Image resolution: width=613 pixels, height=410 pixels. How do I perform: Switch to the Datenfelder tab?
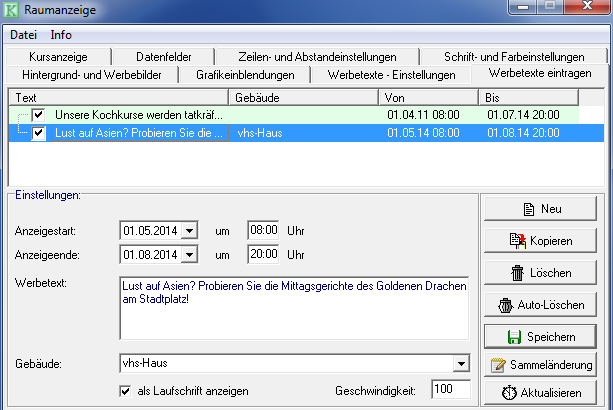pos(163,57)
